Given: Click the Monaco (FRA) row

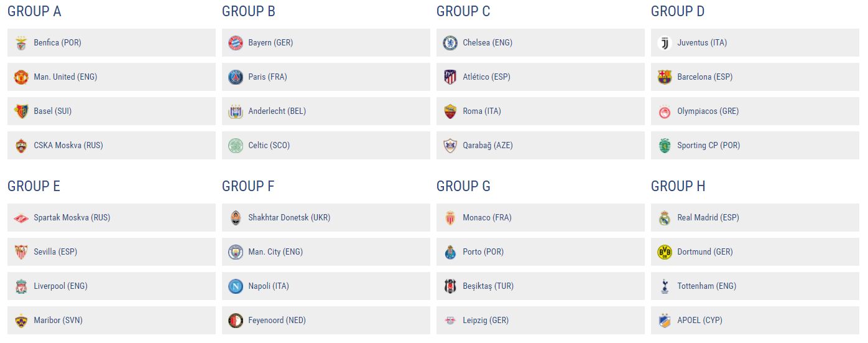Looking at the screenshot, I should pos(540,218).
